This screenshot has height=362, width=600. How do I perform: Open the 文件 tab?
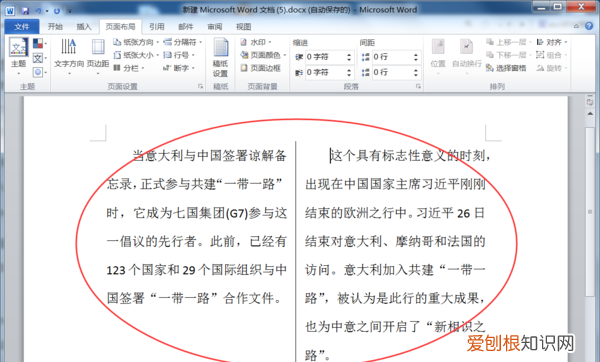click(22, 26)
